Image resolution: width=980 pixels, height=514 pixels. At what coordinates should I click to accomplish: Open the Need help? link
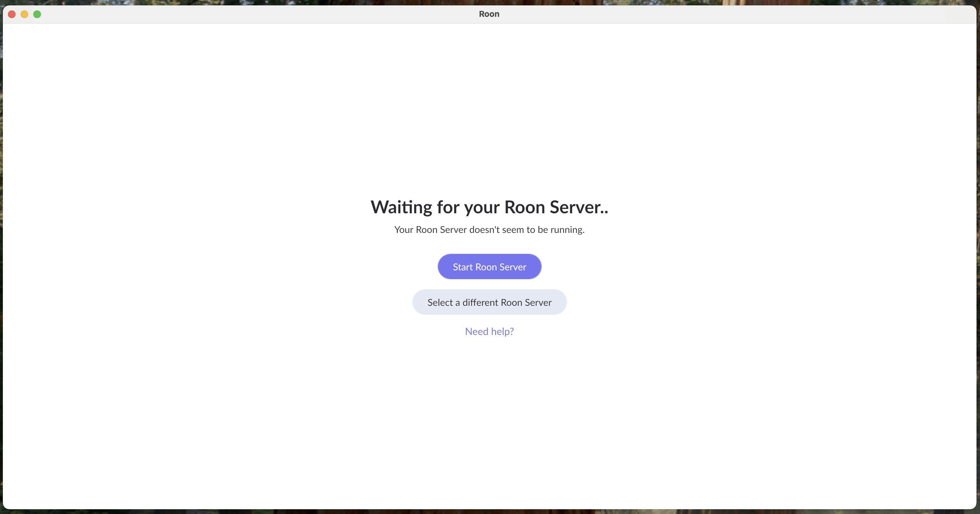pyautogui.click(x=489, y=331)
